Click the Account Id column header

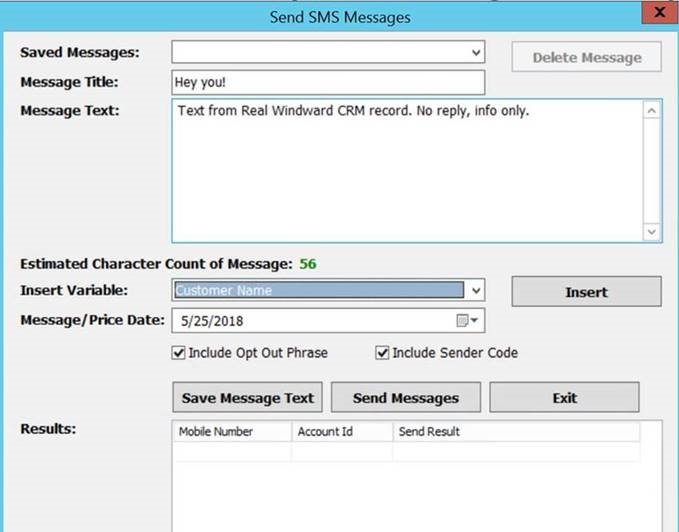point(342,432)
